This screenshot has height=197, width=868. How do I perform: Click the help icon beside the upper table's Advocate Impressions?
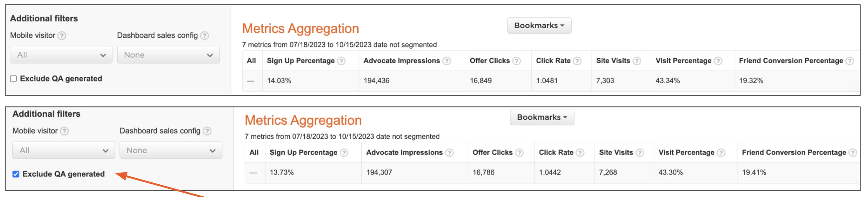[x=447, y=61]
